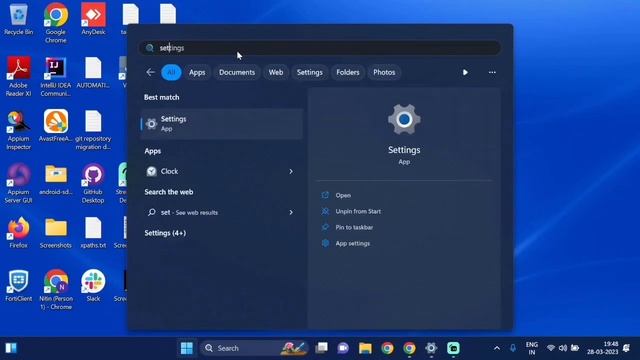Expand Settings (4+) results group
The width and height of the screenshot is (640, 360).
click(x=165, y=233)
